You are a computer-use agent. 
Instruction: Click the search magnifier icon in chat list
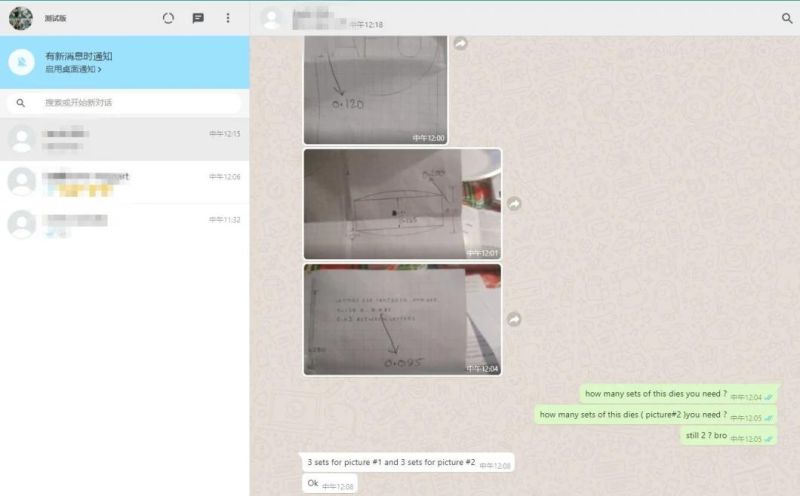20,103
